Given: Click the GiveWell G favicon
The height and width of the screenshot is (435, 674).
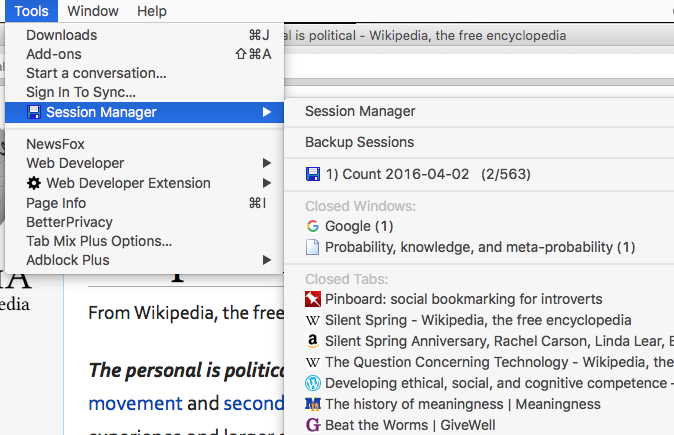Looking at the screenshot, I should [313, 425].
